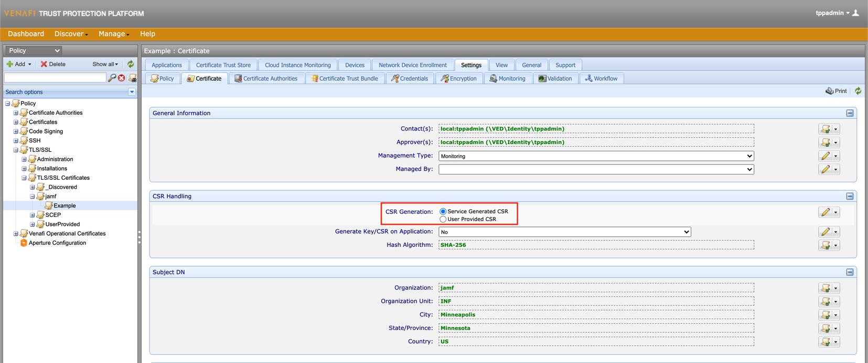Click the Print icon
The height and width of the screenshot is (363, 868).
tap(830, 91)
